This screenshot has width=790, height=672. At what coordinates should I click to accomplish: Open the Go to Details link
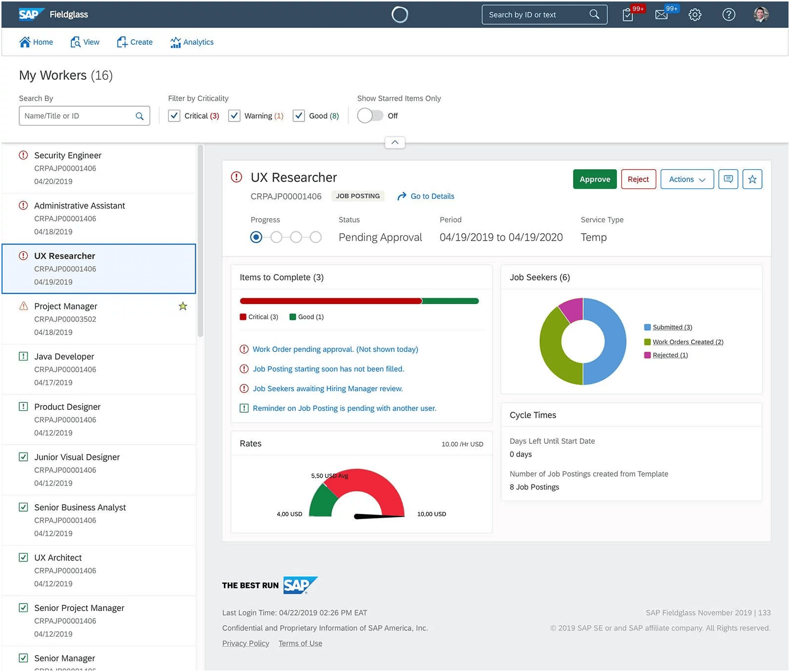[x=426, y=196]
